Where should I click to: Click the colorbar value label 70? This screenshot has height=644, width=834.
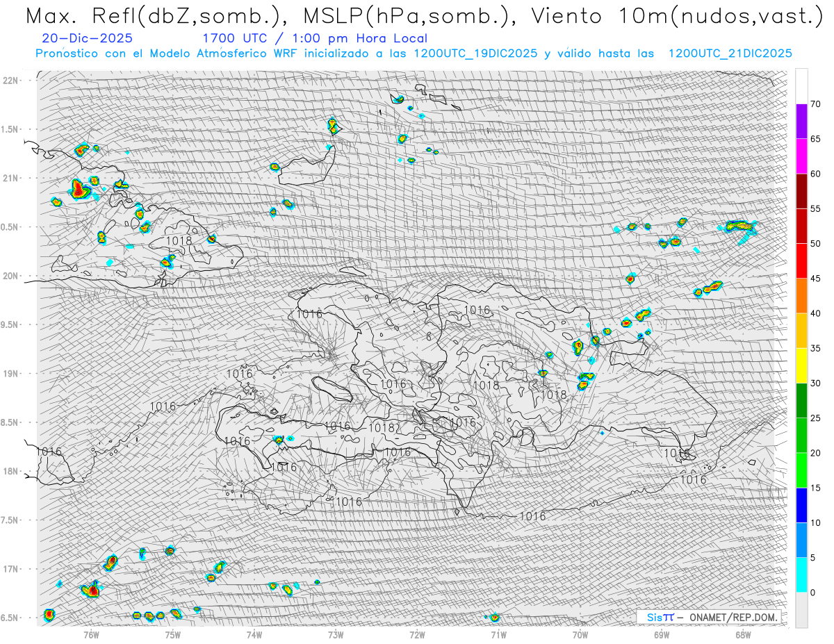815,104
